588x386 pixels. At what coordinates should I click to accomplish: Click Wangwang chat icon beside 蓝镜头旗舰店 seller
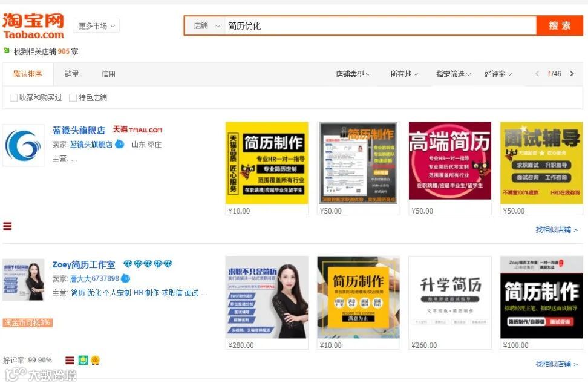point(120,144)
